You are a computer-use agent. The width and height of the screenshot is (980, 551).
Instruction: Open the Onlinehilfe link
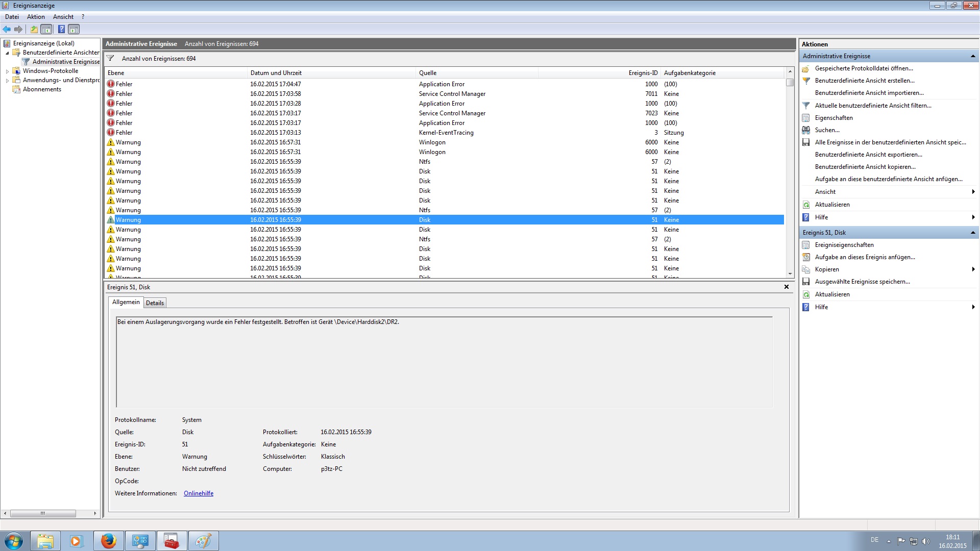pos(199,493)
